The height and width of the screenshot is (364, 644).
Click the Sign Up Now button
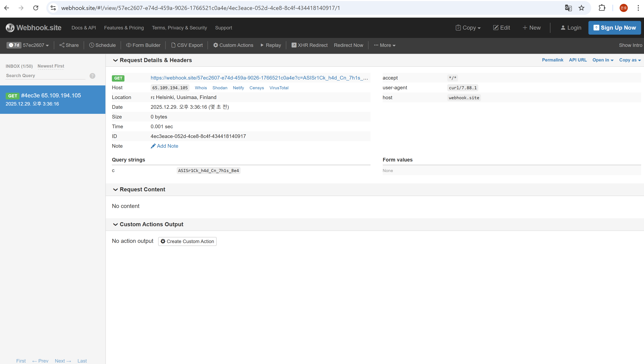615,28
